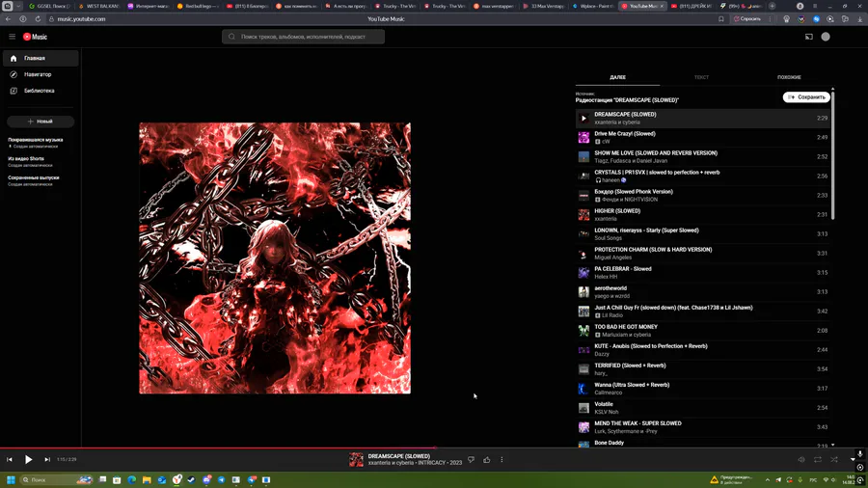868x488 pixels.
Task: Click the Библиотека library icon
Action: pos(14,91)
